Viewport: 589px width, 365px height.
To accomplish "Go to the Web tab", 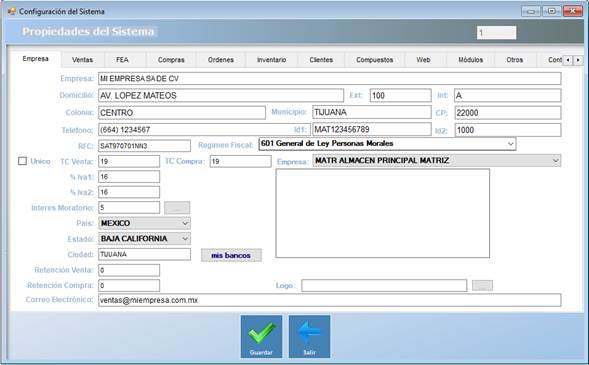I will pos(423,60).
